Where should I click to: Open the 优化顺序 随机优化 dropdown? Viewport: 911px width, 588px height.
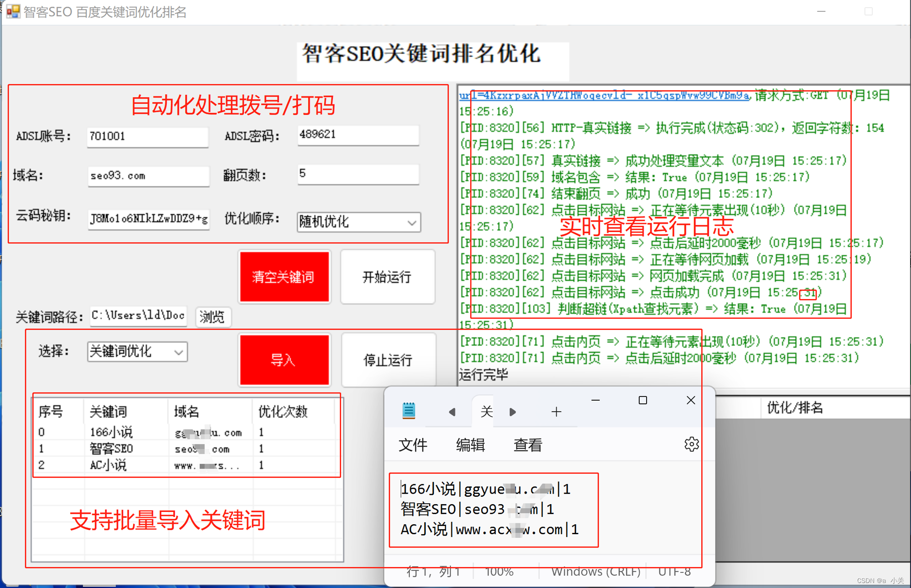click(x=359, y=222)
